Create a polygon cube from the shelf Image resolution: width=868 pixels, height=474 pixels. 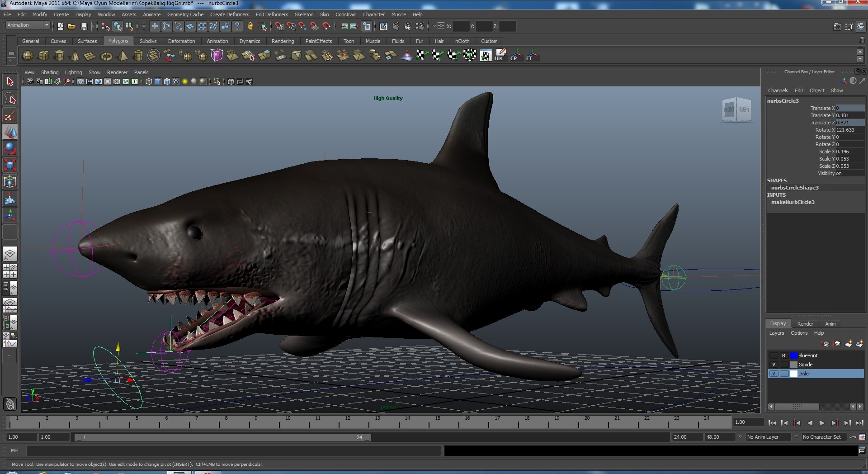44,56
